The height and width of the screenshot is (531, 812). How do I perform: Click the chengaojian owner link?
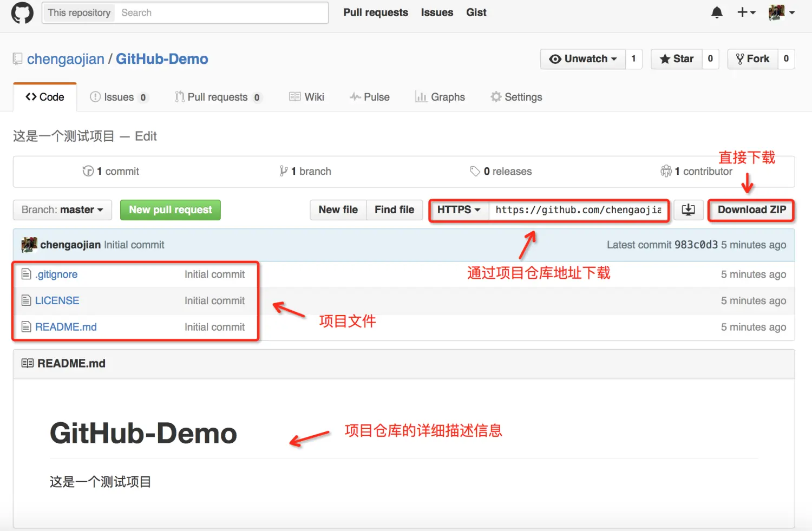point(66,59)
